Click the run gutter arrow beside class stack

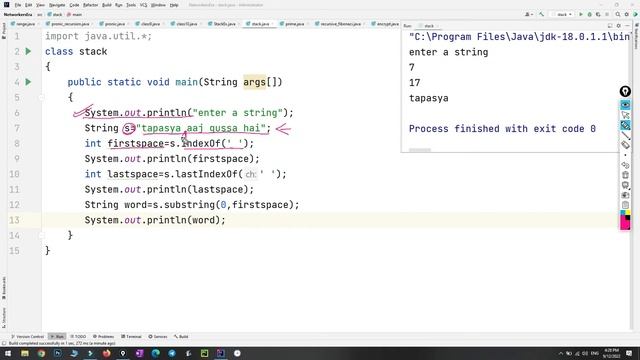(x=28, y=51)
